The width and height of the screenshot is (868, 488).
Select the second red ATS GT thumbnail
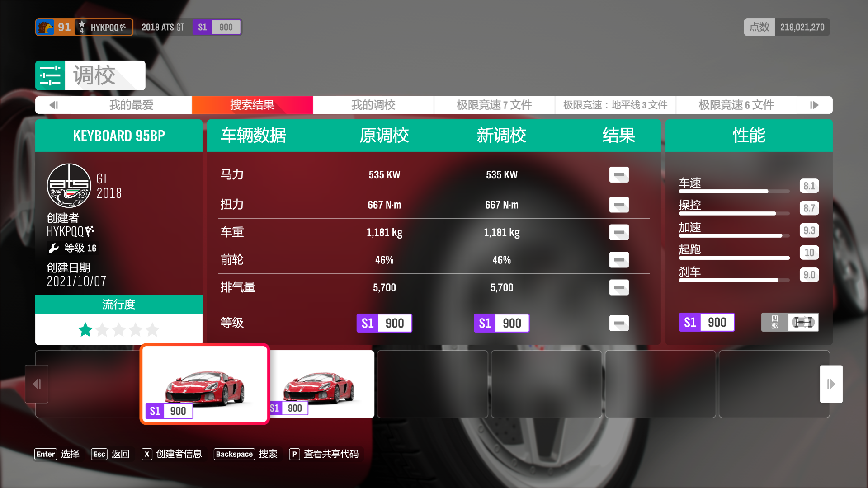point(322,384)
